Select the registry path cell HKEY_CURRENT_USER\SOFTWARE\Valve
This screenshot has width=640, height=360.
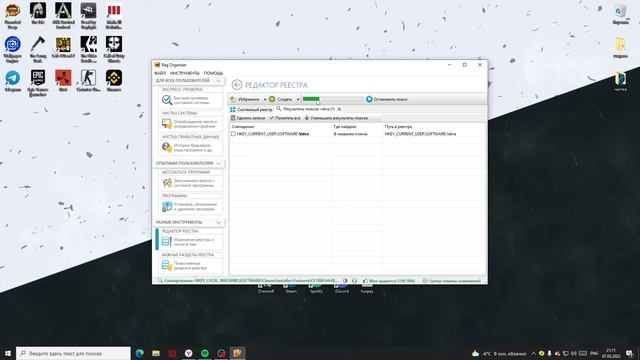click(420, 134)
